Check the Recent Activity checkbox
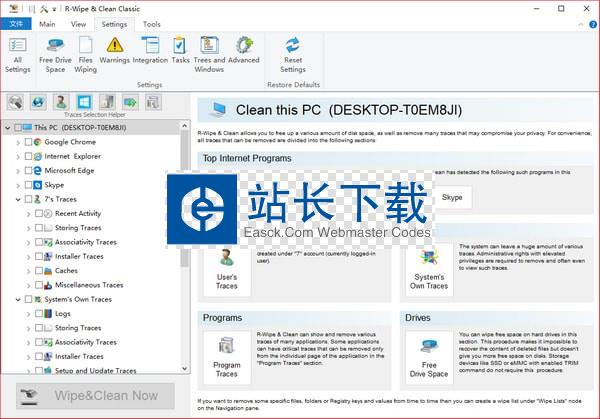The width and height of the screenshot is (600, 419). point(39,214)
